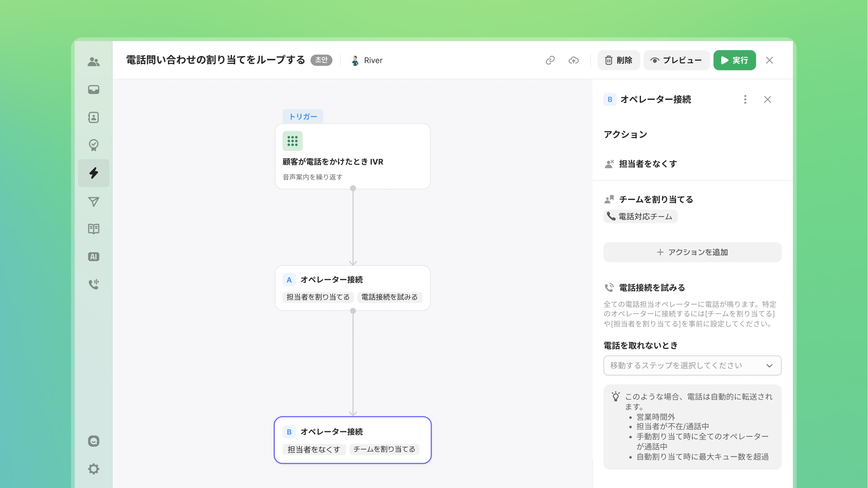Open the campaign paper plane icon
This screenshot has height=488, width=868.
pos(94,201)
